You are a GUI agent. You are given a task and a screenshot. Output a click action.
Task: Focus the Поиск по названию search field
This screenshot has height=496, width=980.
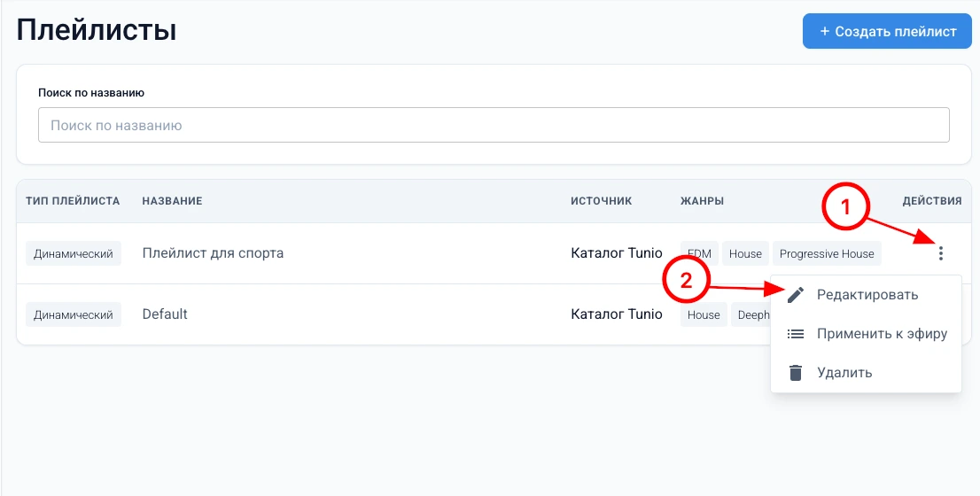tap(494, 126)
